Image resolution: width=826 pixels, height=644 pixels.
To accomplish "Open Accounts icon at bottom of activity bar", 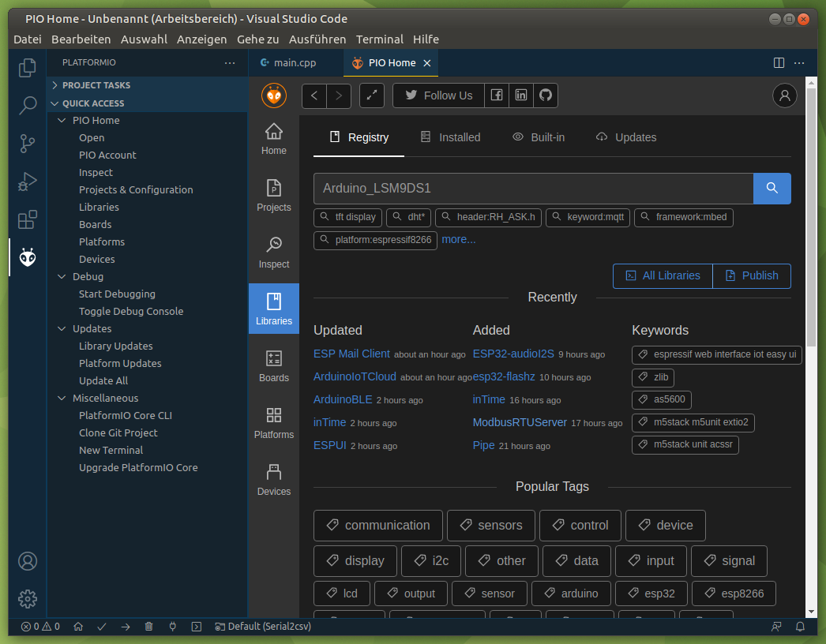I will [28, 561].
